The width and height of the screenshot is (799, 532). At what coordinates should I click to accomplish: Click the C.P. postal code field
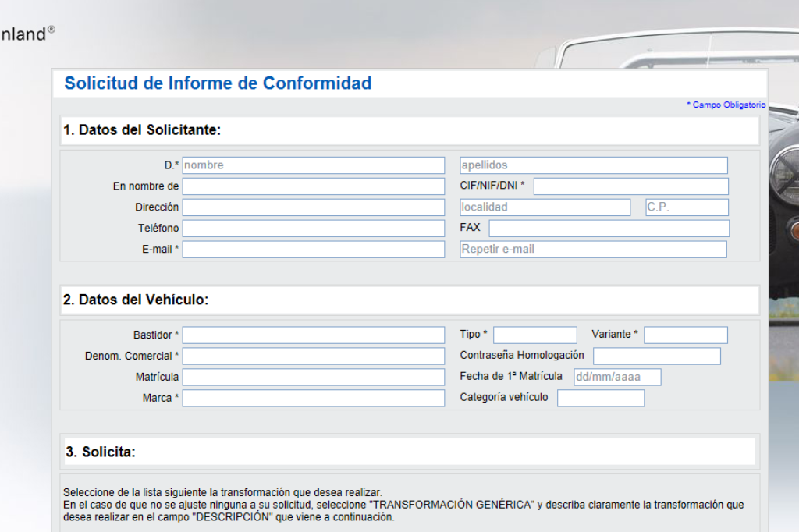coord(686,207)
